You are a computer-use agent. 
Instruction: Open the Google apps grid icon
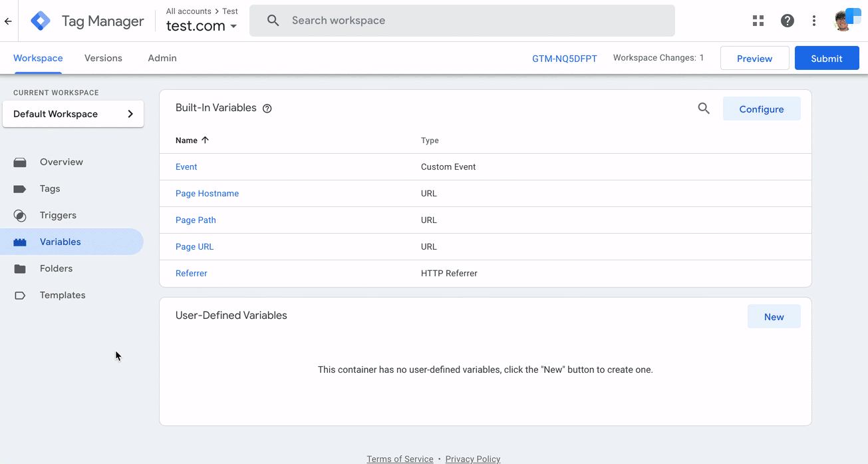pos(758,21)
